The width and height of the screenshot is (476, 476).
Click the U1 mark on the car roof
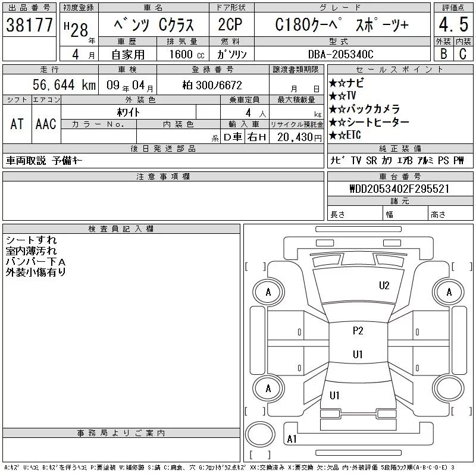coord(358,355)
